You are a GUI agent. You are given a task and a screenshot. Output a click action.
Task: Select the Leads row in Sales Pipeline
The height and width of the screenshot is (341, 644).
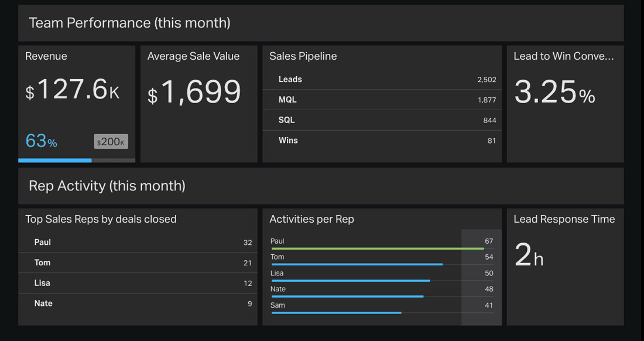382,80
